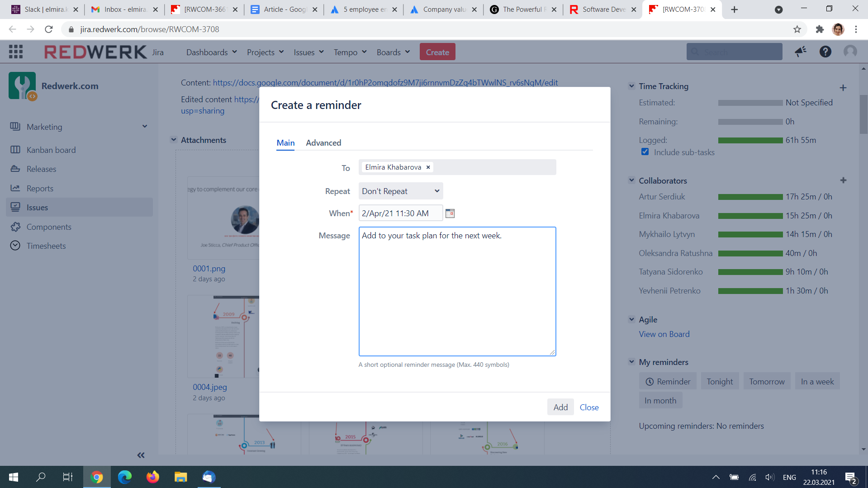Add time tracking with the plus icon
Image resolution: width=868 pixels, height=488 pixels.
(x=843, y=88)
